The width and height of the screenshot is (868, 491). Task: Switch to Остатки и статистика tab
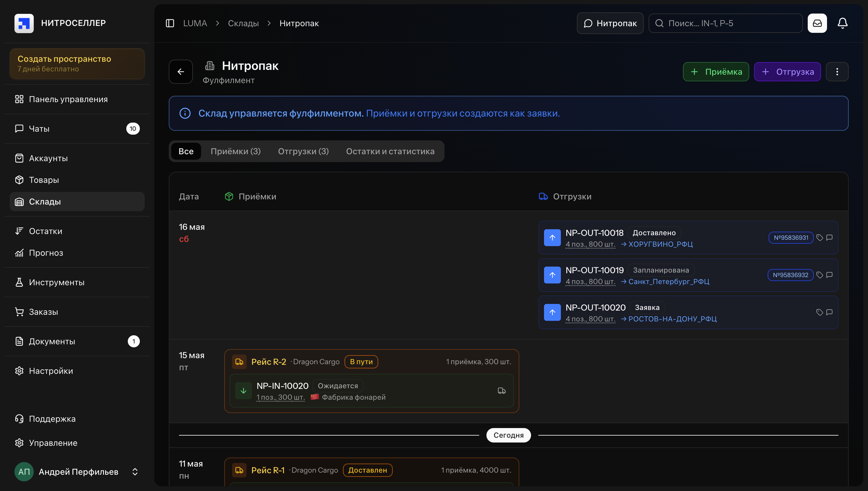tap(390, 152)
